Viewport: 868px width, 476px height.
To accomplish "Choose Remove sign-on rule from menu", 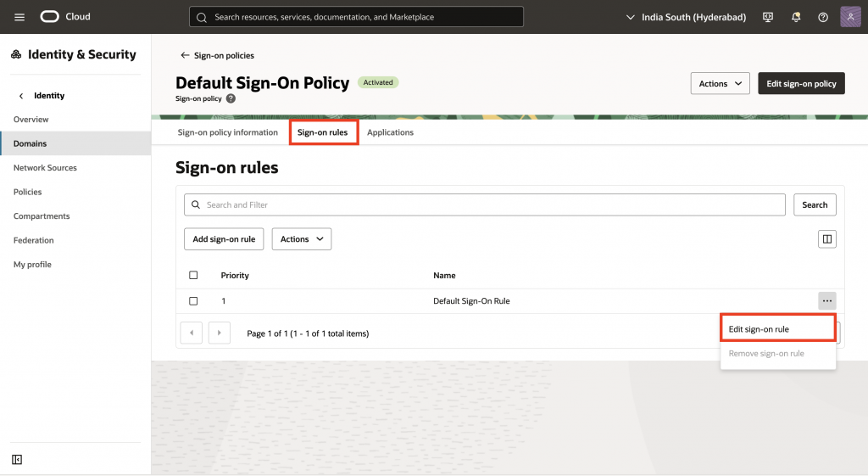I will pos(778,354).
